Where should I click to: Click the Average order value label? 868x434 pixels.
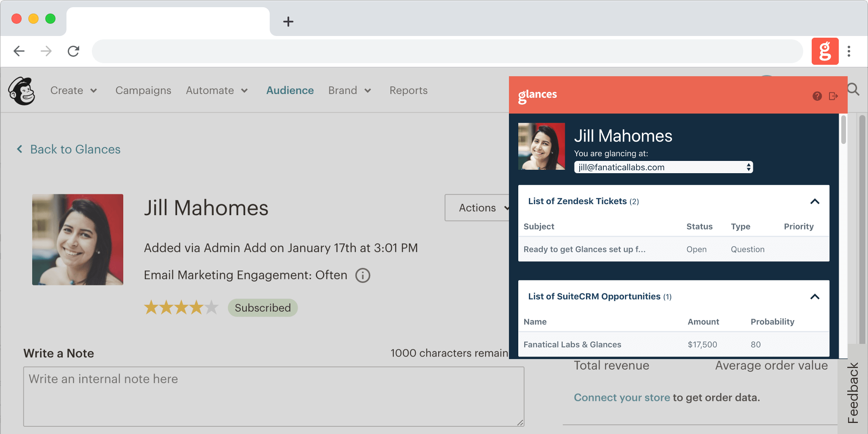tap(771, 365)
